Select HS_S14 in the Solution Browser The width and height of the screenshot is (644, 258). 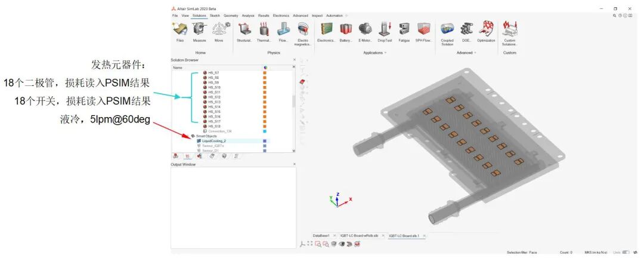tap(215, 106)
